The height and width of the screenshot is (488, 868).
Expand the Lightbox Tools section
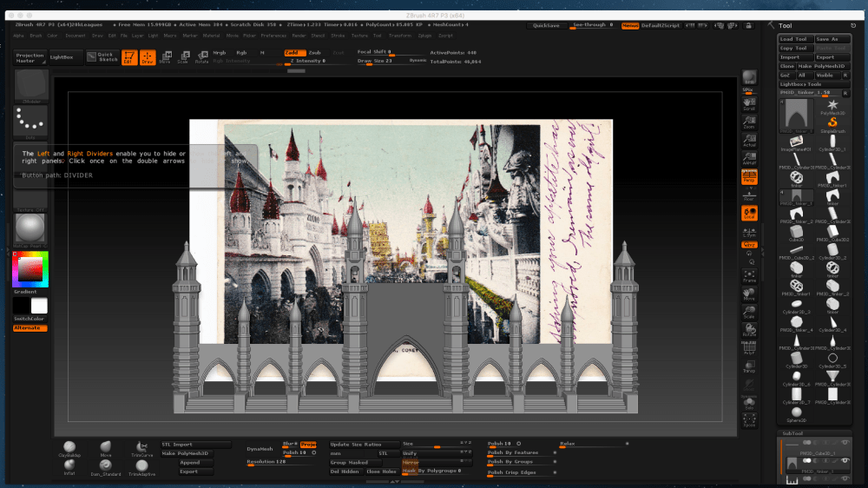coord(800,83)
